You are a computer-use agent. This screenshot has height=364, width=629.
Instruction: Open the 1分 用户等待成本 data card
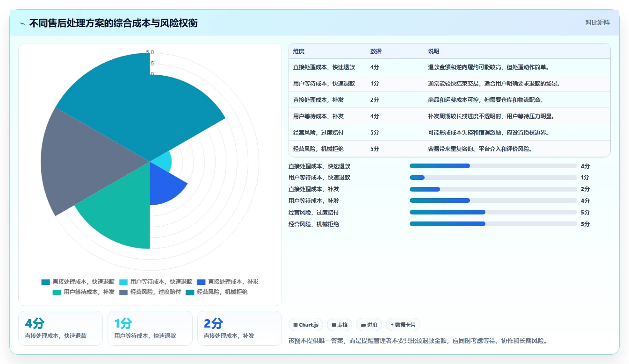coord(150,328)
